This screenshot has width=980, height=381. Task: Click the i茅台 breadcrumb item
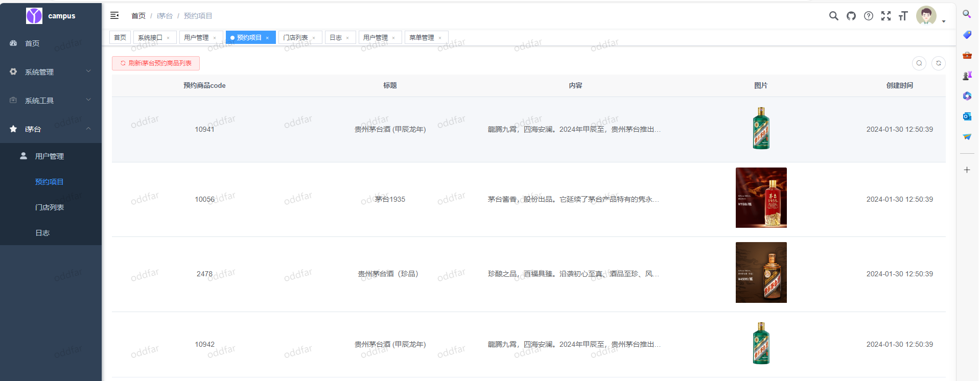(x=165, y=16)
